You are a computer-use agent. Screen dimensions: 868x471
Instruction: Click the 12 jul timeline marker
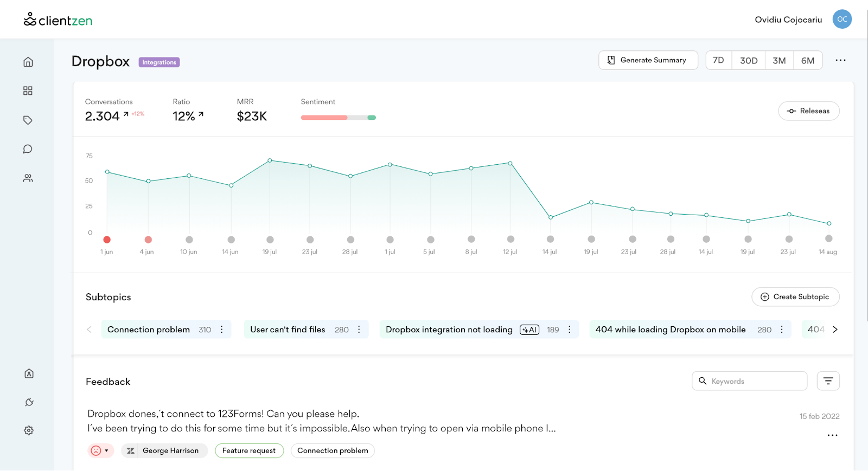[510, 239]
